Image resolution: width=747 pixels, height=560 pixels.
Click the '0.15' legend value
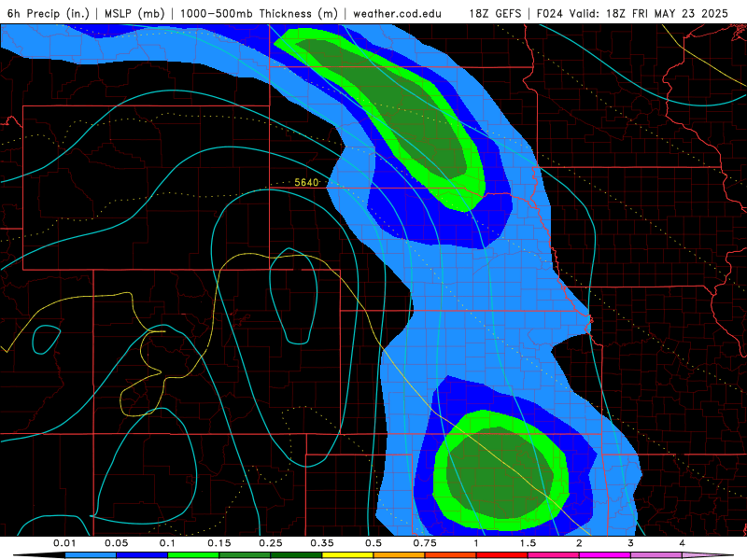219,543
